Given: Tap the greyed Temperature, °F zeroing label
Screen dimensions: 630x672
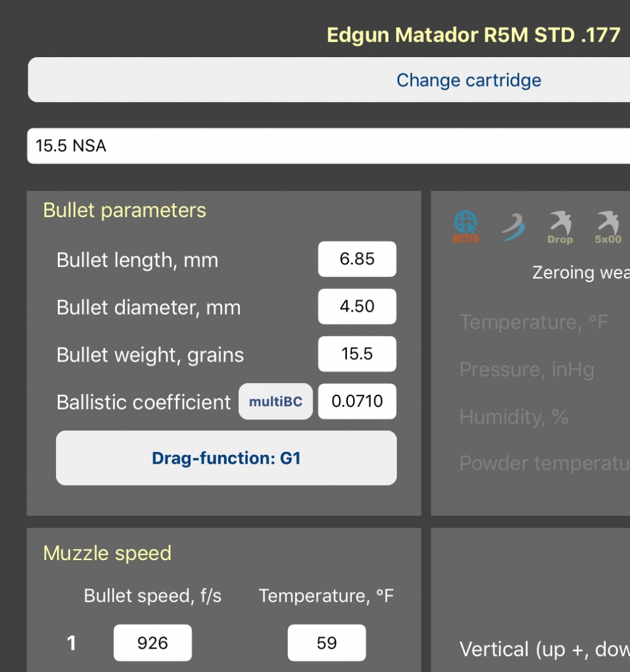Looking at the screenshot, I should [x=533, y=322].
